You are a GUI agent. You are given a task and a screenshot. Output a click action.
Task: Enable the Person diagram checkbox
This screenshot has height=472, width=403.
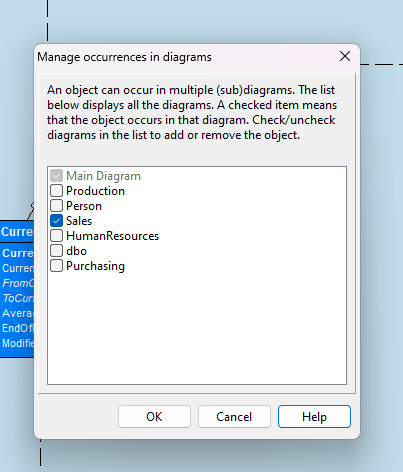click(x=56, y=206)
